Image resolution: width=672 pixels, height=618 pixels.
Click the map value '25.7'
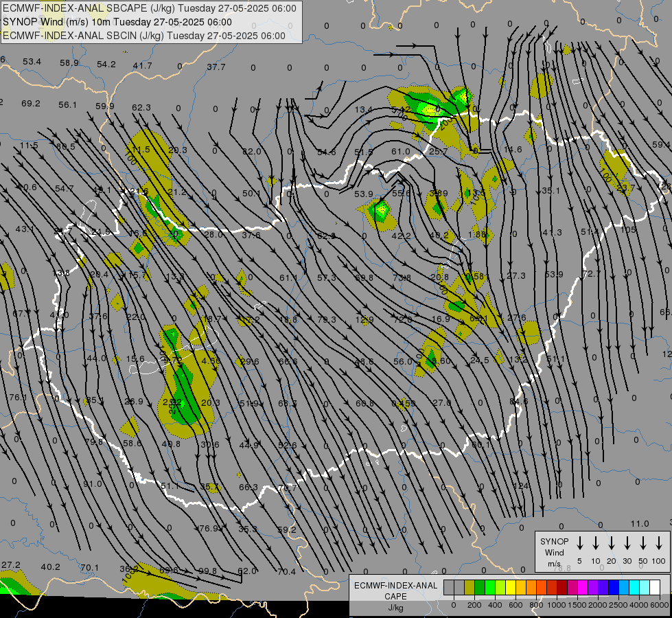point(439,151)
